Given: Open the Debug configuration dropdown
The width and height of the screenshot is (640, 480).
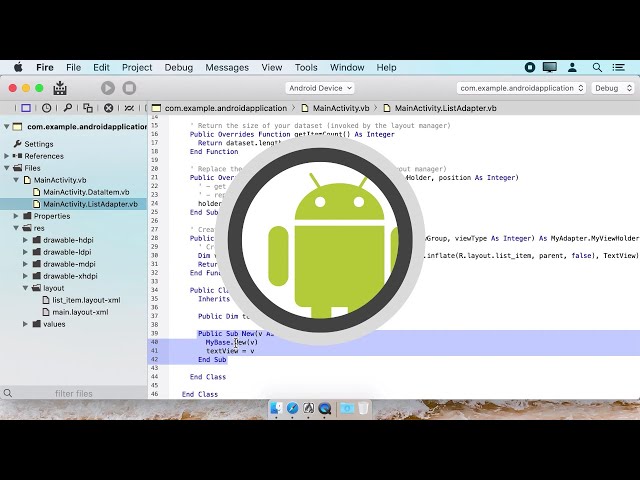Looking at the screenshot, I should click(613, 88).
